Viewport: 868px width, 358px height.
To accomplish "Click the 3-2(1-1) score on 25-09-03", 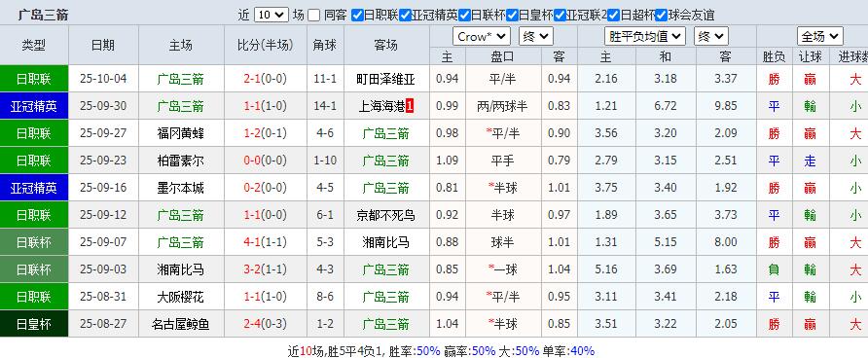I will click(x=265, y=269).
